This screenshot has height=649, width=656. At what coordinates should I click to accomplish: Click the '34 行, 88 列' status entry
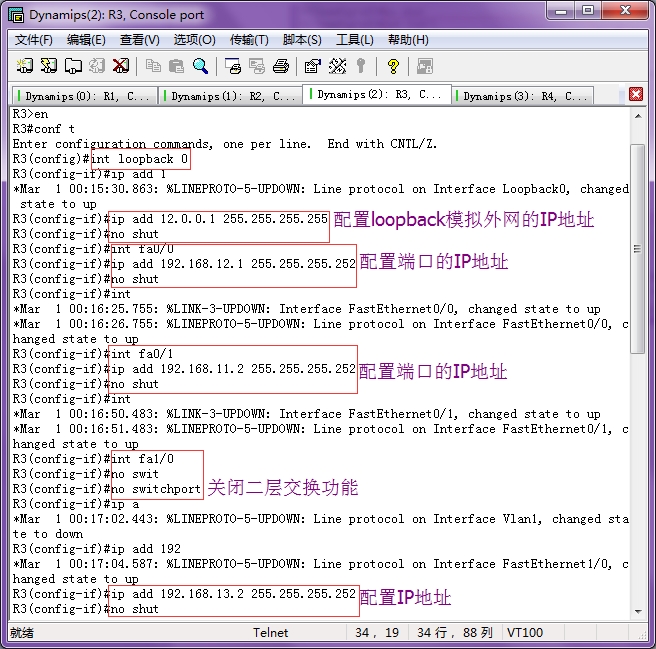[454, 632]
